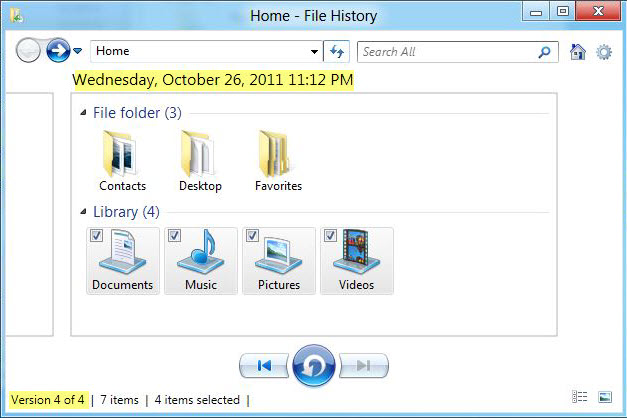The image size is (627, 418).
Task: Select the Favorites folder
Action: tap(278, 160)
